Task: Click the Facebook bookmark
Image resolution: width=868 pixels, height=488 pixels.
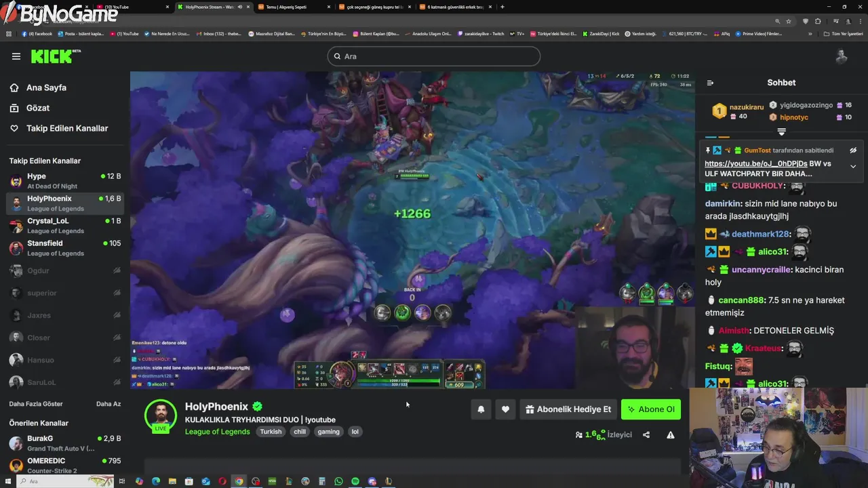Action: [x=37, y=33]
